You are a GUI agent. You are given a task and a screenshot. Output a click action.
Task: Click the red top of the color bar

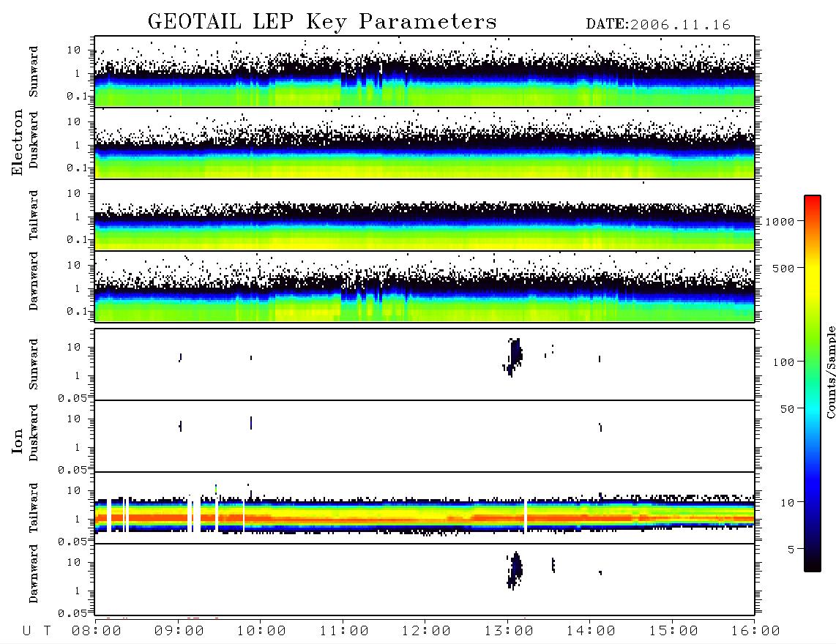point(813,201)
